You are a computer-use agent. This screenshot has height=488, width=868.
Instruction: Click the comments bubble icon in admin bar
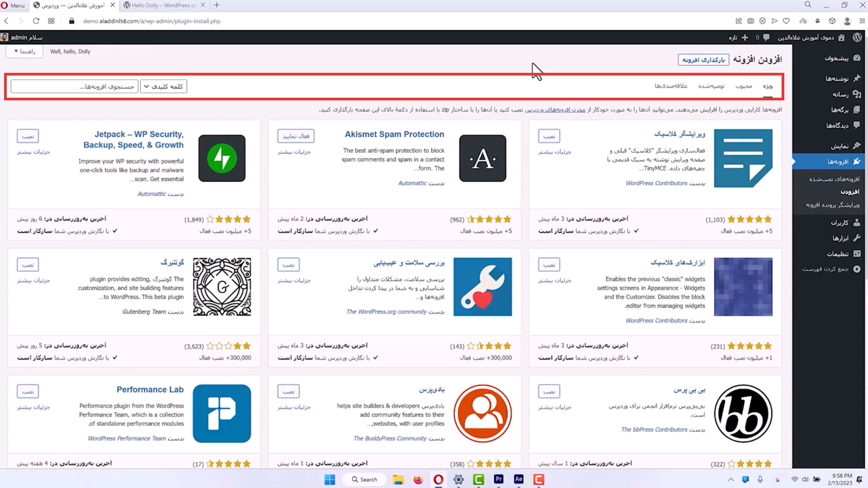pyautogui.click(x=766, y=38)
